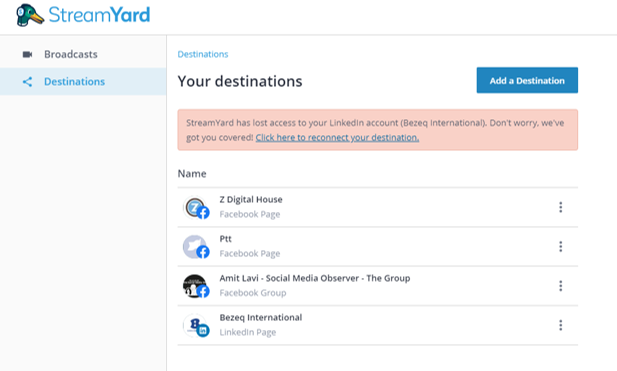This screenshot has height=371, width=617.
Task: Click the Ptt destination name
Action: click(225, 239)
